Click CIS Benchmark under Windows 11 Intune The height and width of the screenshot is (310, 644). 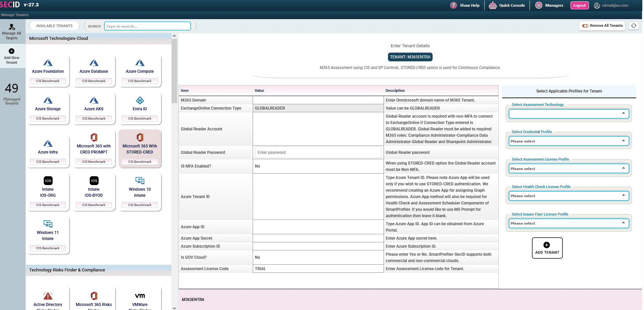(x=48, y=248)
